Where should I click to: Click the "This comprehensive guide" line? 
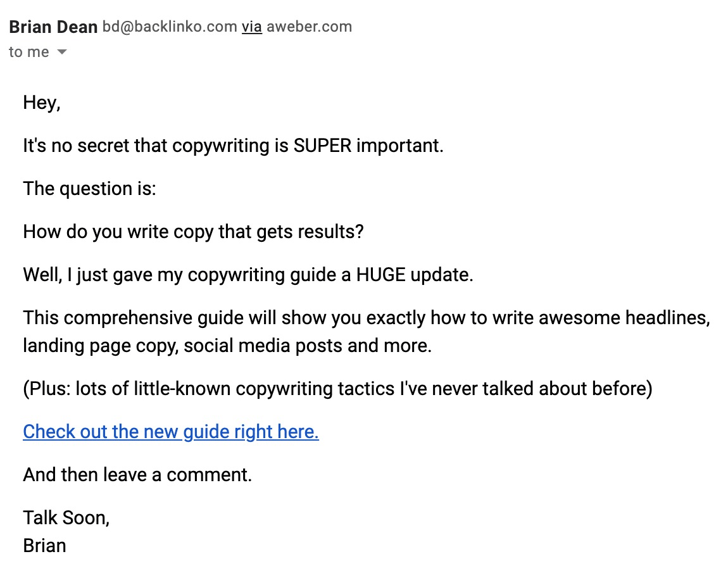(366, 318)
